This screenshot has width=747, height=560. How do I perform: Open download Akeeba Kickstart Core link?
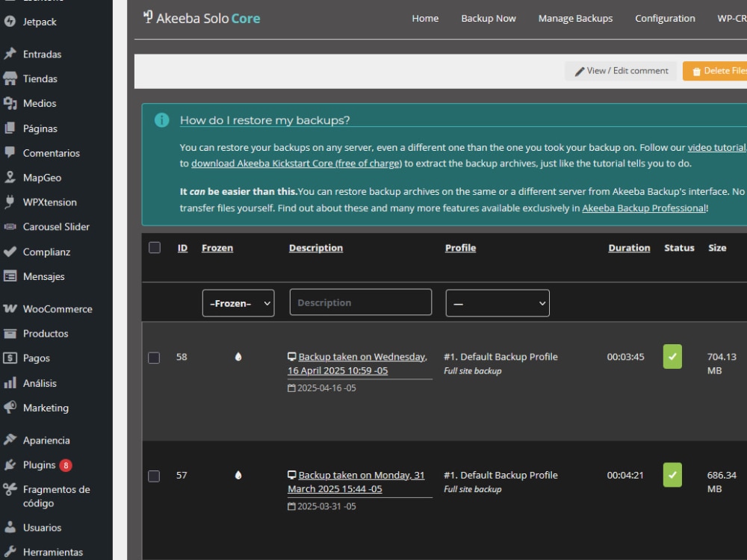(297, 164)
